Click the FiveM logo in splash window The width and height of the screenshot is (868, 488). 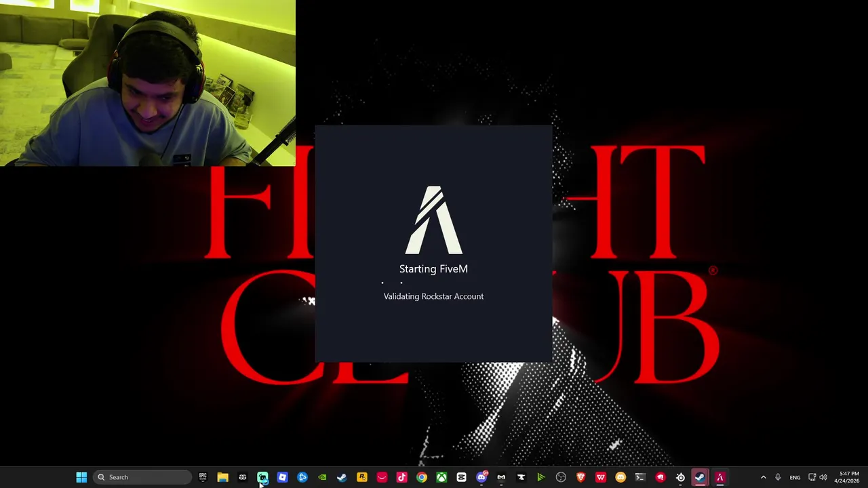434,220
